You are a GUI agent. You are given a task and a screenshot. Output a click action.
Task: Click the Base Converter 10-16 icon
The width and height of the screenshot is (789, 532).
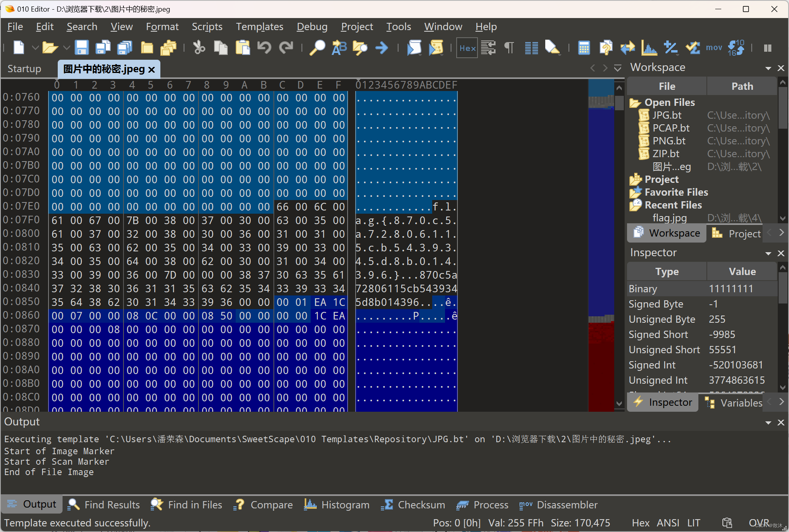pos(736,48)
